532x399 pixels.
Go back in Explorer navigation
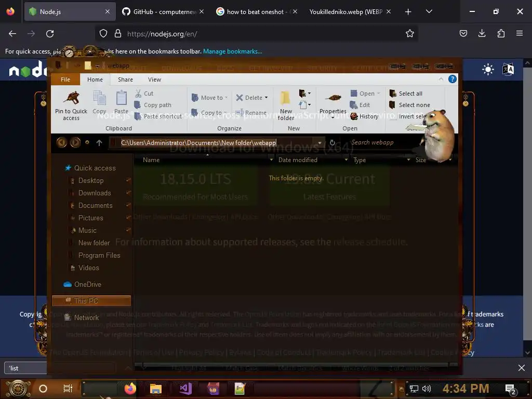tap(62, 142)
